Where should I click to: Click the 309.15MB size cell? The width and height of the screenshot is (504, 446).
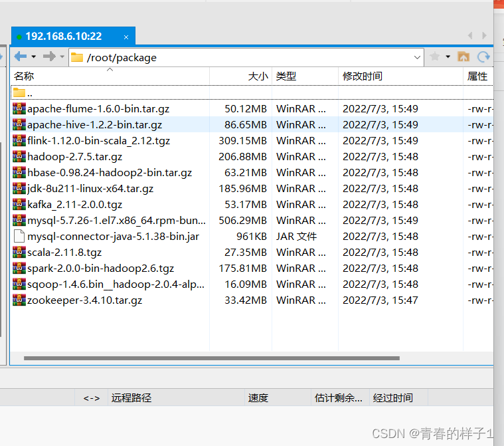(242, 141)
